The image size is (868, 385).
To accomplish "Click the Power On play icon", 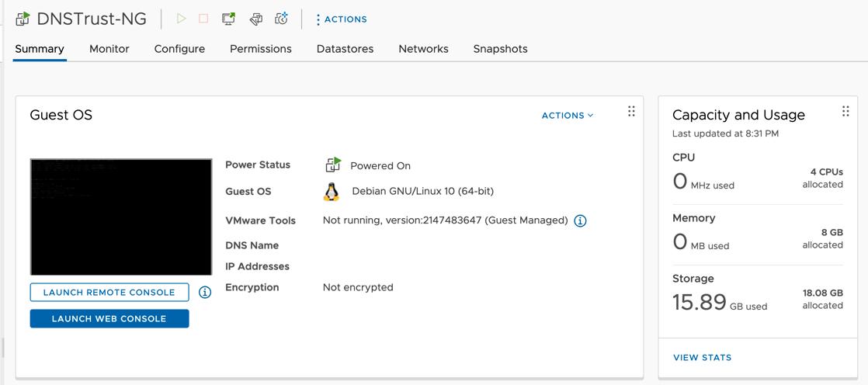I will 181,19.
